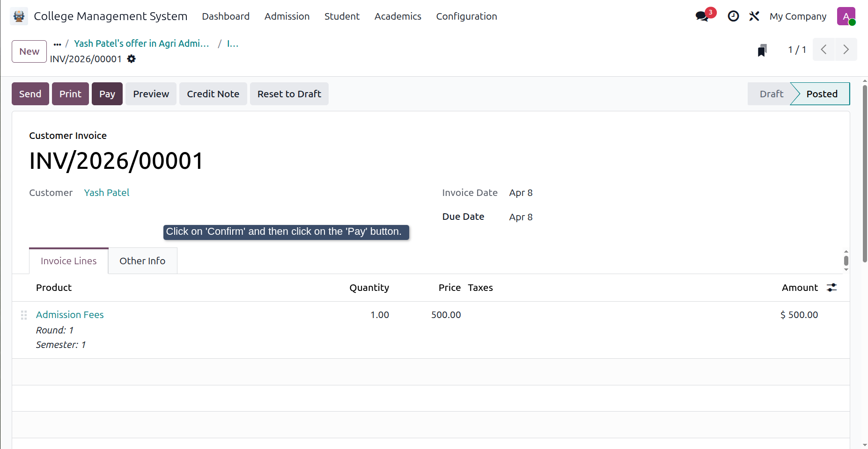Screen dimensions: 868x449
Task: Click the College Management System app logo
Action: (x=19, y=16)
